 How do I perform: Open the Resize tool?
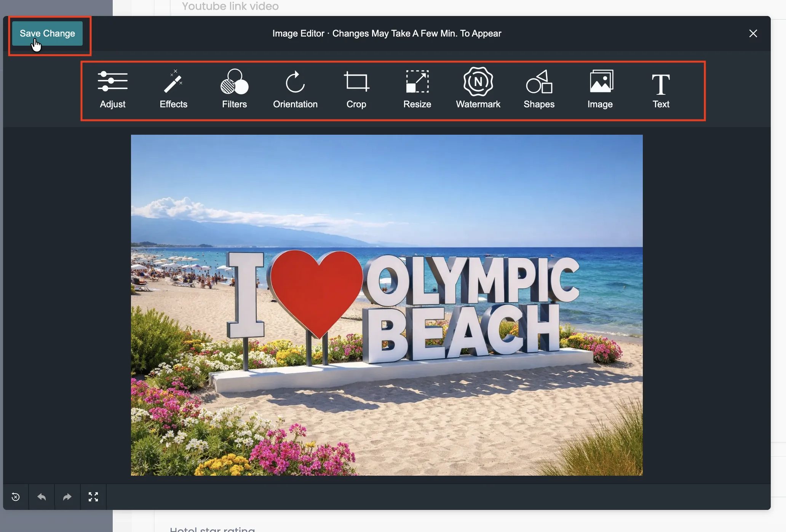click(x=417, y=89)
